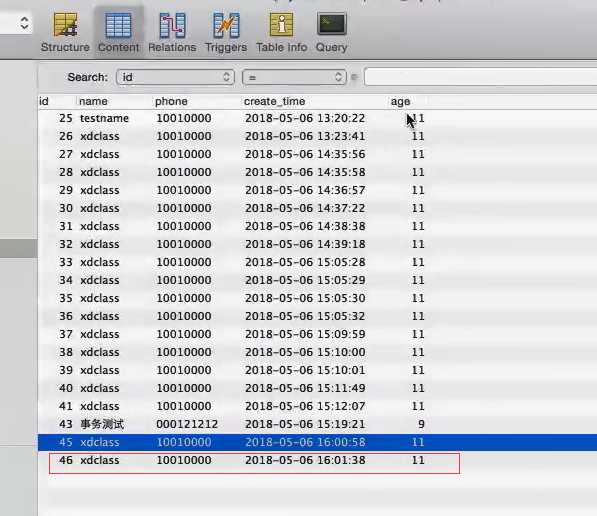Select the cell with id 36
Screen dimensions: 597x516
click(65, 316)
